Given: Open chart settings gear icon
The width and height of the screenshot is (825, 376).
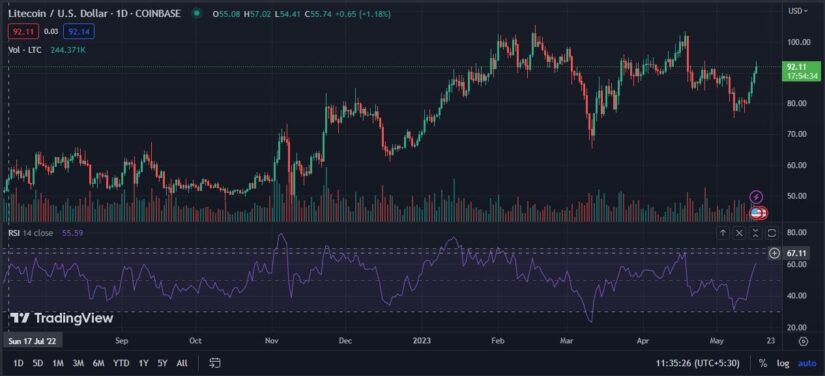Looking at the screenshot, I should (803, 341).
